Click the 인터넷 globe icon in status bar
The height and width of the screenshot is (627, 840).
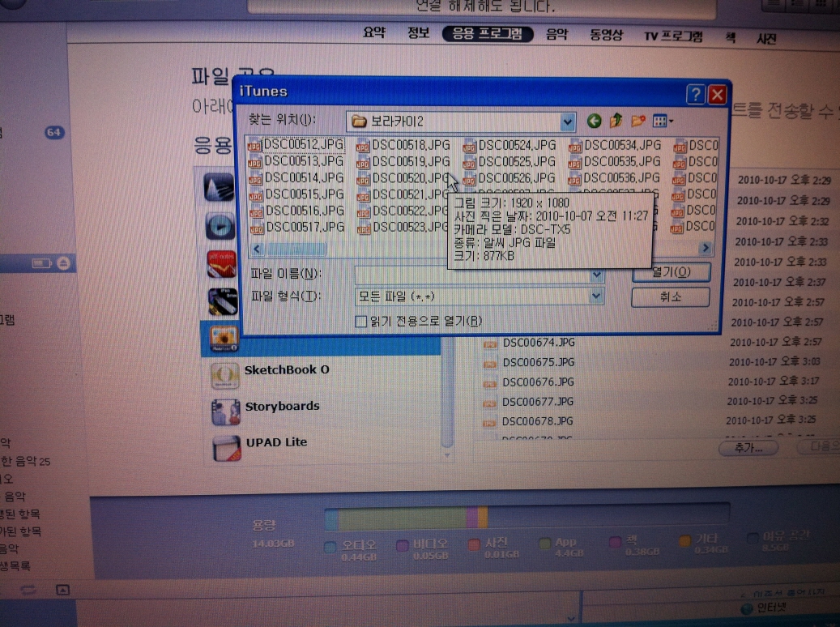pos(746,609)
